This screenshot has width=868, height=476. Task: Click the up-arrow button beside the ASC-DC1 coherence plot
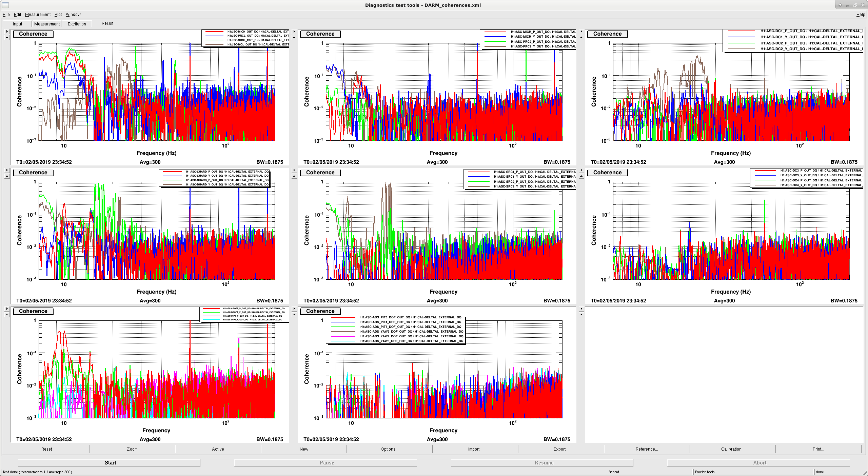tap(581, 38)
